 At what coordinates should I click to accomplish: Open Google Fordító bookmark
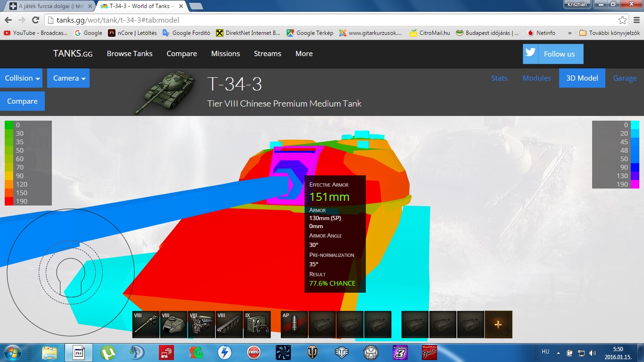tap(186, 33)
